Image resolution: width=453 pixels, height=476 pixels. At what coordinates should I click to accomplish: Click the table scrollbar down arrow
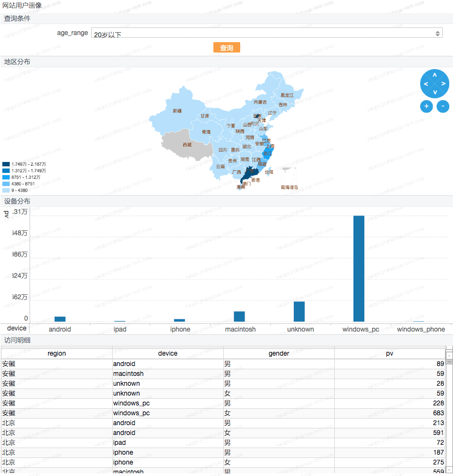449,470
